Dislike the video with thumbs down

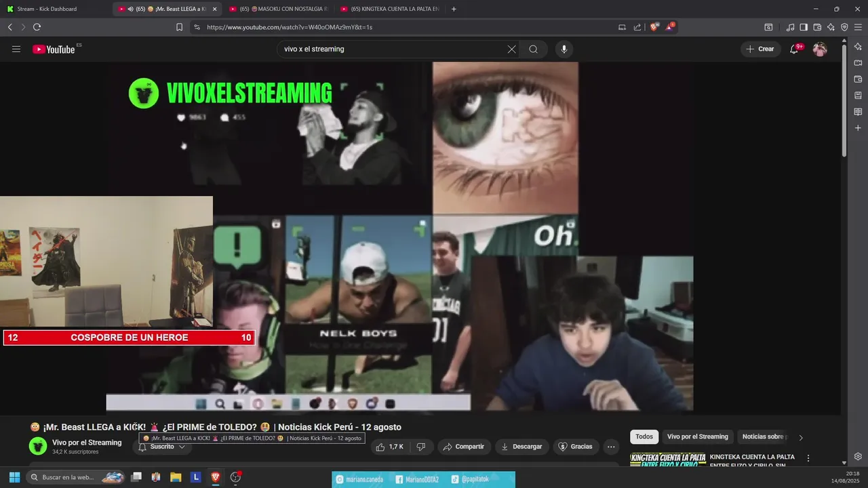420,447
